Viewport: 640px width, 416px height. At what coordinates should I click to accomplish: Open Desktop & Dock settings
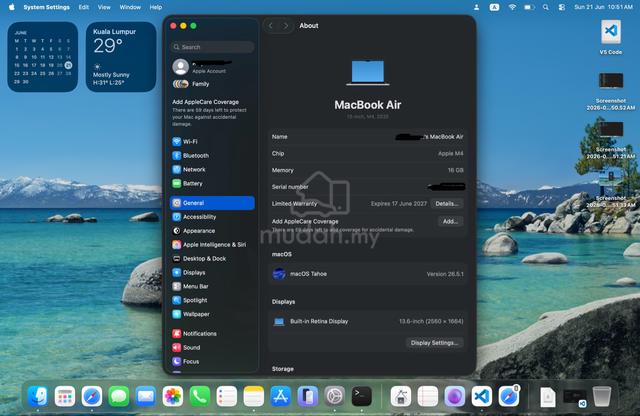point(212,258)
